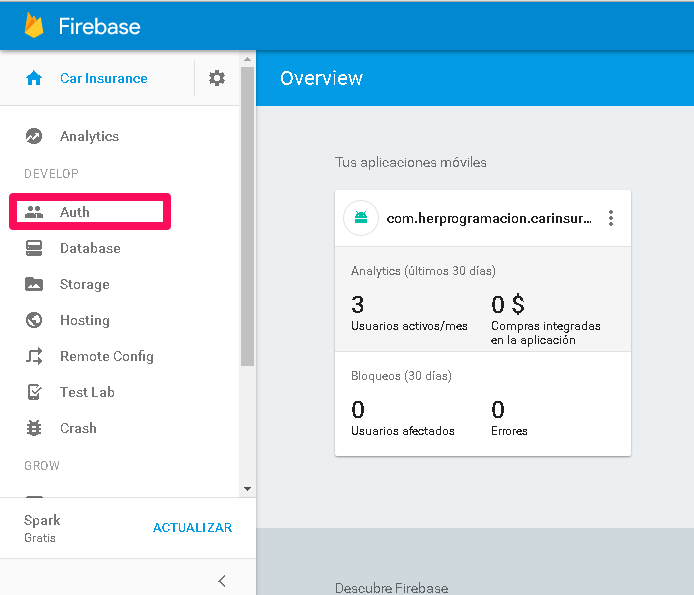Click 'Compras integradas en la aplicación' label
Viewport: 694px width, 595px height.
pyautogui.click(x=546, y=333)
